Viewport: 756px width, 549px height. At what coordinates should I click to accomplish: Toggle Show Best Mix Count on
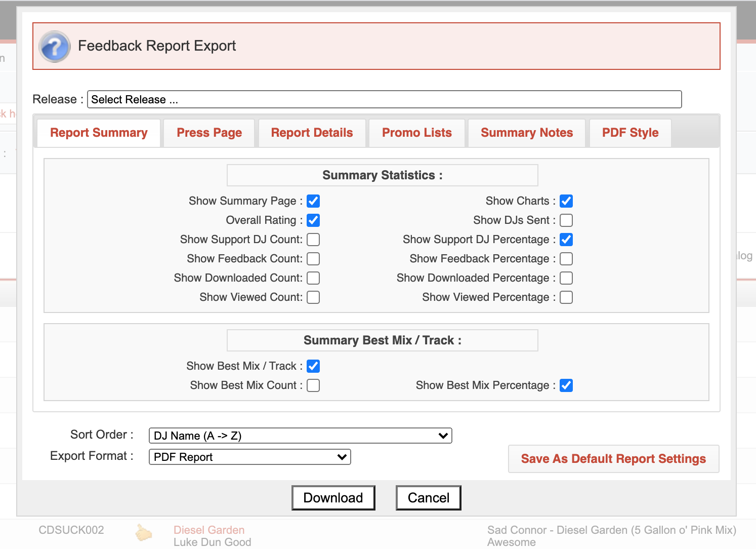pos(313,385)
